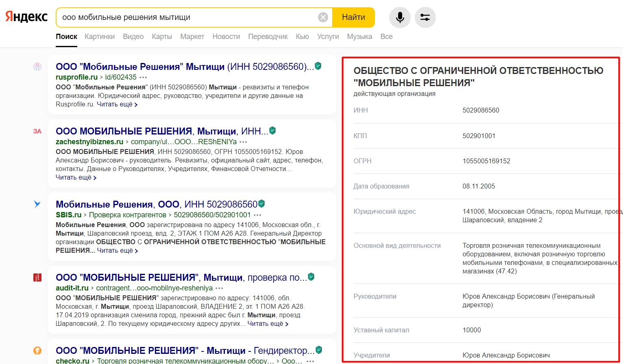Viewport: 623px width, 364px height.
Task: Click the checko.ru orange favicon
Action: [37, 350]
